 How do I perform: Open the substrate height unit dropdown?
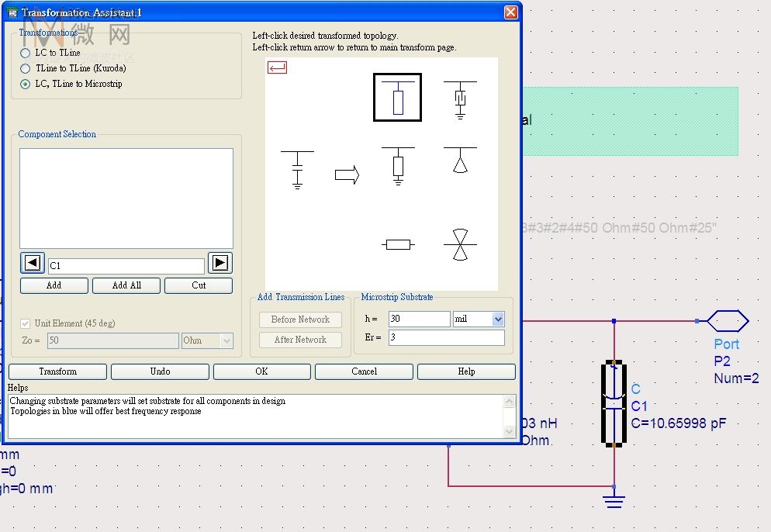pos(498,319)
